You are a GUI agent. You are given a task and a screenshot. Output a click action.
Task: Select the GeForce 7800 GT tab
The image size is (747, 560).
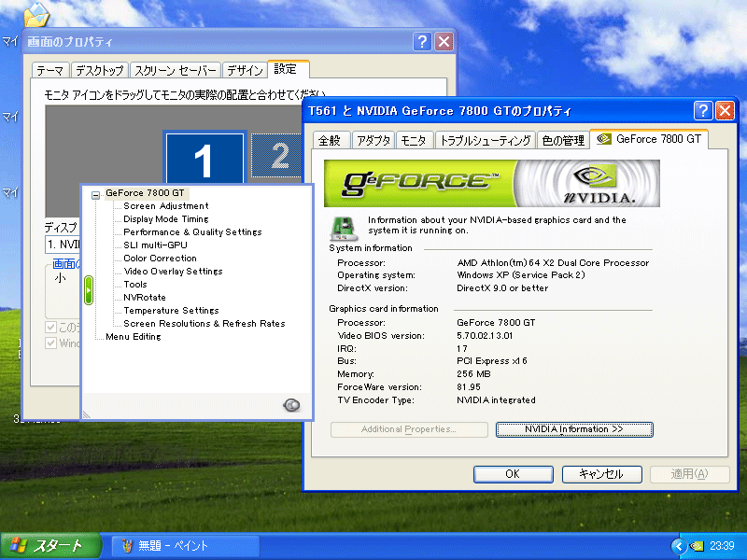click(649, 139)
